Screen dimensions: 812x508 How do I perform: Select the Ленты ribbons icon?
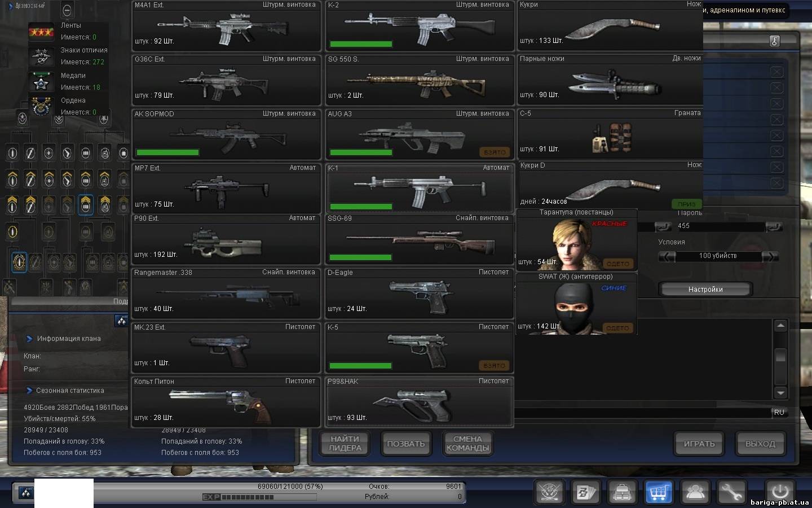point(41,32)
